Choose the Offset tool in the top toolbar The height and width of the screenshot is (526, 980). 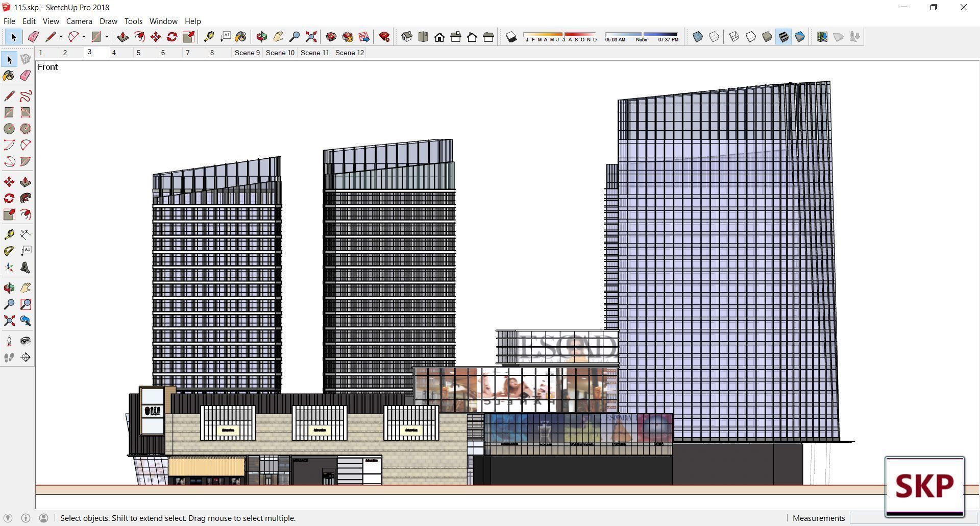coord(139,37)
